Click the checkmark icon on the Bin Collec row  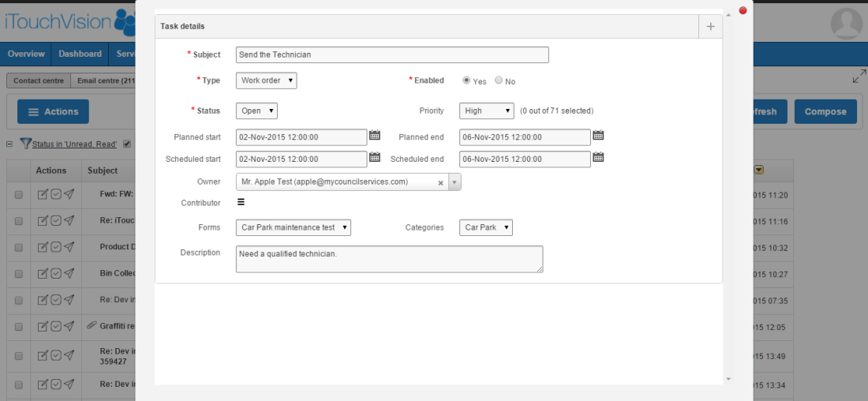click(56, 273)
